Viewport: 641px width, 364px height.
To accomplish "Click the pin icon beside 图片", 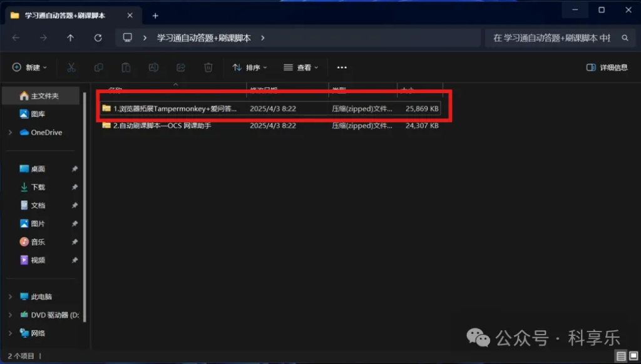I will [x=74, y=223].
